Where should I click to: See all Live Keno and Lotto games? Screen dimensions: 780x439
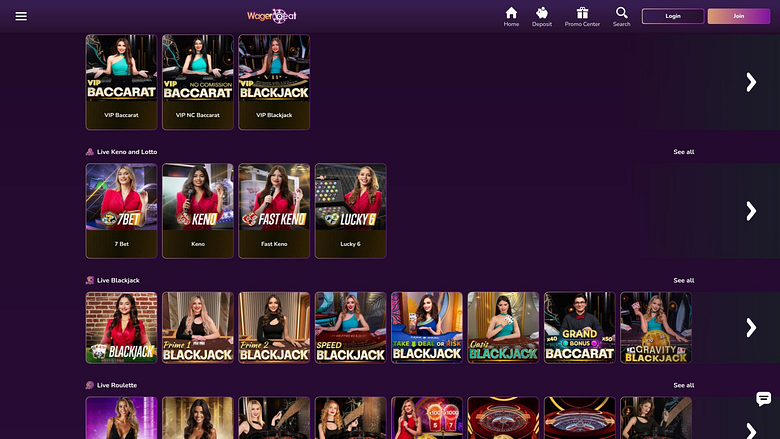coord(683,152)
